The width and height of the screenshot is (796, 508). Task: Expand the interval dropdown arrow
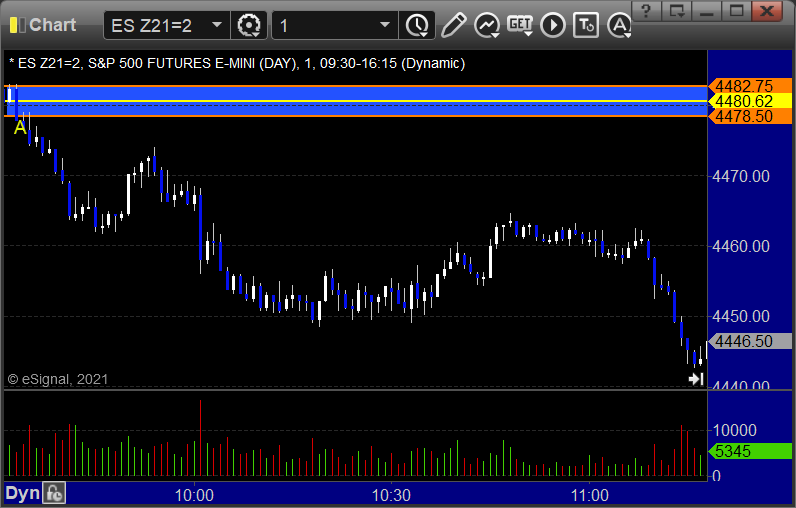(x=385, y=25)
